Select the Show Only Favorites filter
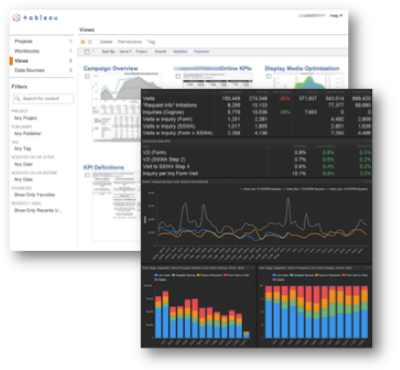The height and width of the screenshot is (370, 400). click(34, 195)
